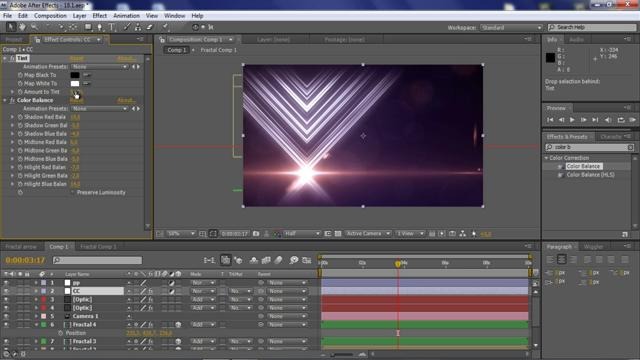
Task: Open the Workspace Standard dropdown
Action: tap(511, 27)
